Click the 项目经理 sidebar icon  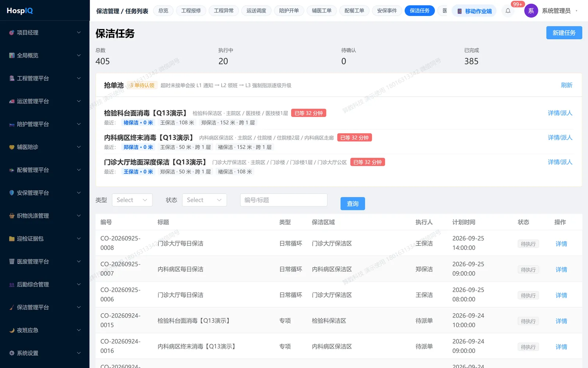tap(12, 32)
